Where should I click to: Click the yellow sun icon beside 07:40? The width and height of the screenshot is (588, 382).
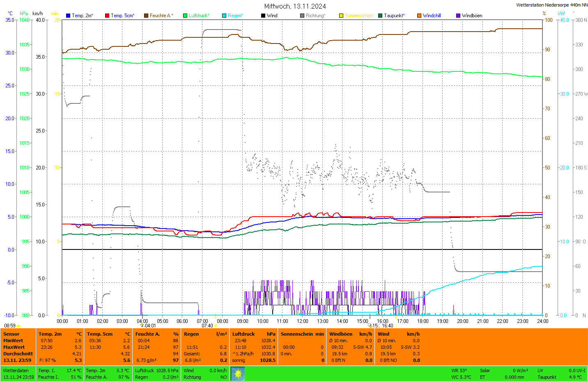pos(216,326)
